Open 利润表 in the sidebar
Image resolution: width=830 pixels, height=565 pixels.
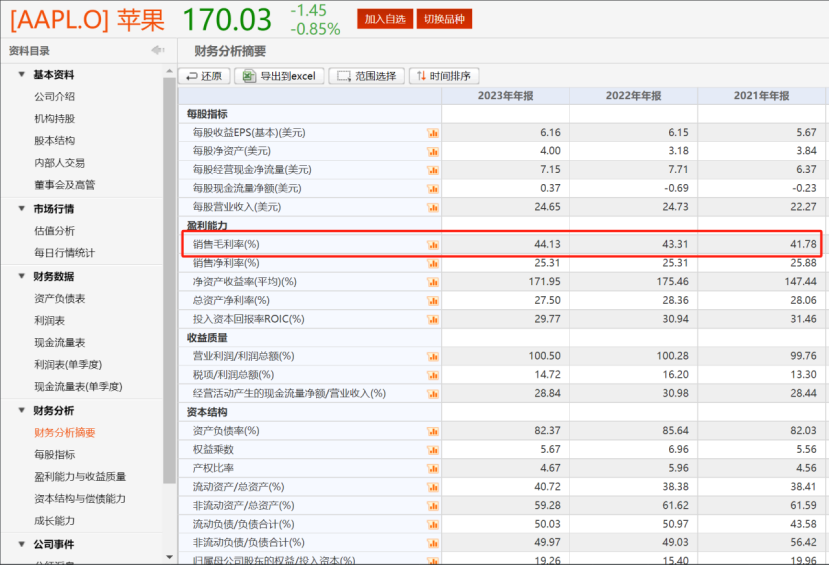tap(48, 321)
